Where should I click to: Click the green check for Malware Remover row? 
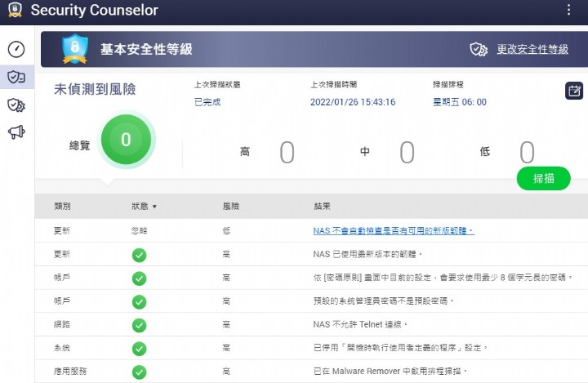[x=139, y=371]
